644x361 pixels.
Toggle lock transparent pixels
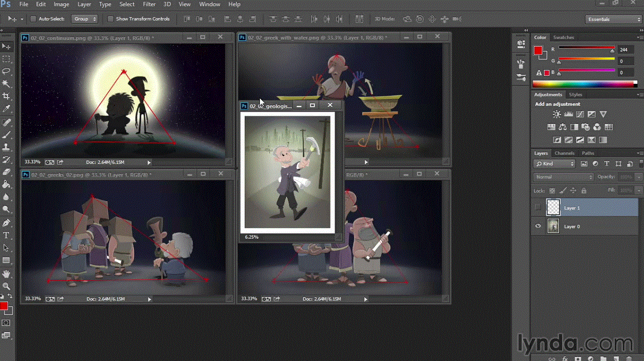click(552, 191)
